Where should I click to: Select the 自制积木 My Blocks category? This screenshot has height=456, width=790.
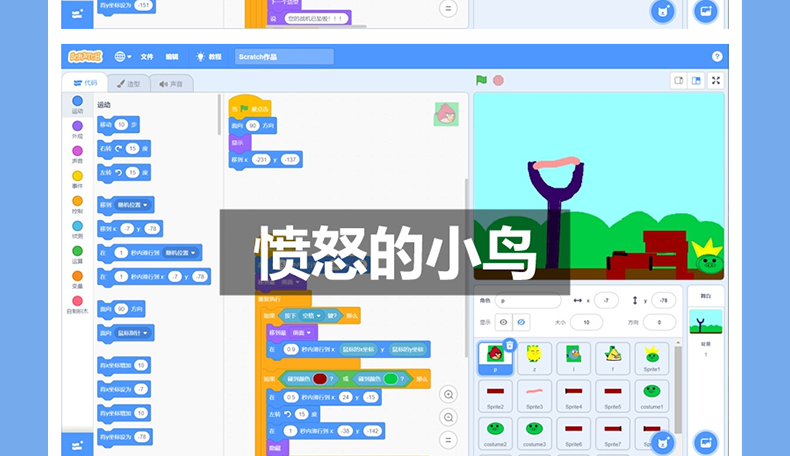77,304
